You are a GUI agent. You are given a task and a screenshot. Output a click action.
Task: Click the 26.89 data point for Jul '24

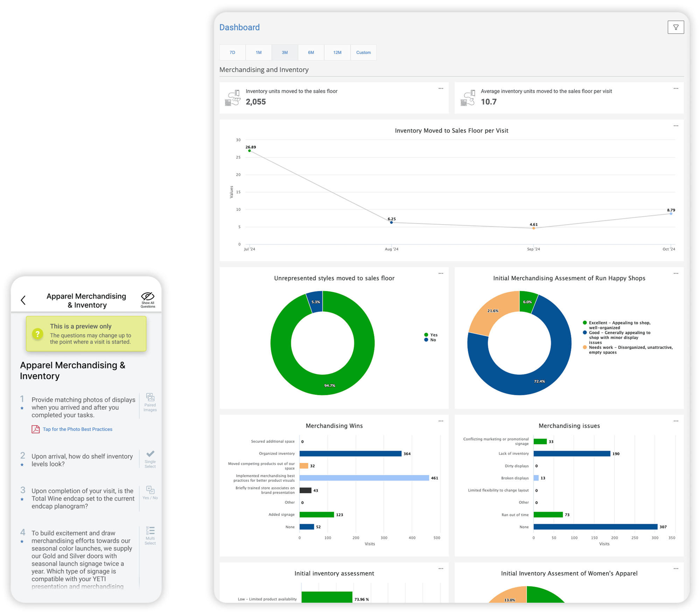[x=250, y=151]
